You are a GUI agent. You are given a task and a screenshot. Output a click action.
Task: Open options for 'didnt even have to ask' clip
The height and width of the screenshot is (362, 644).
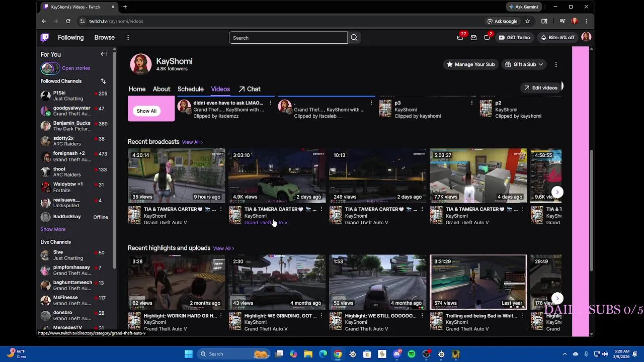click(x=271, y=103)
